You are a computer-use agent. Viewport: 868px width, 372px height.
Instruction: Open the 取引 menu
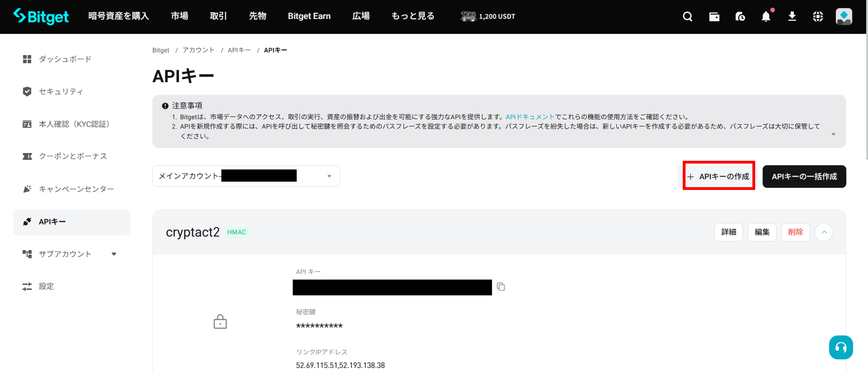(x=218, y=16)
